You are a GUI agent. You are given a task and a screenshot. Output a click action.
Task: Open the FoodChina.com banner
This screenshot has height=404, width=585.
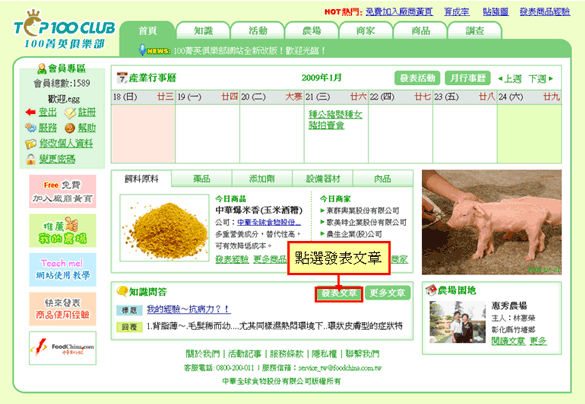coord(63,348)
